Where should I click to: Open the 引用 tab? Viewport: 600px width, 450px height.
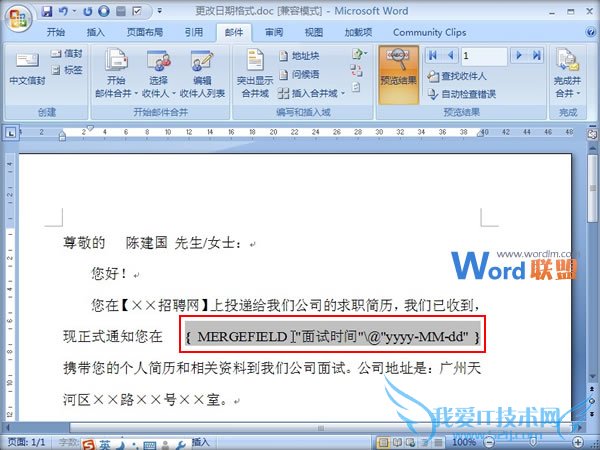(194, 32)
